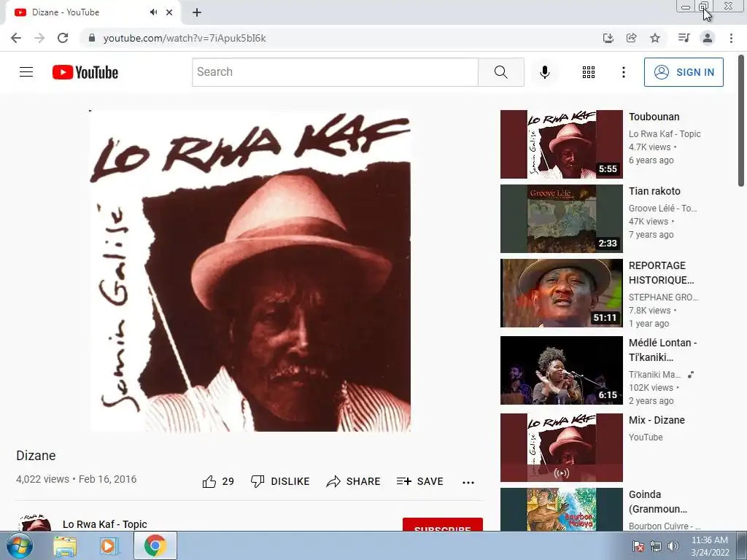Screen dimensions: 747x560
Task: Click the network tray icon
Action: tap(656, 545)
